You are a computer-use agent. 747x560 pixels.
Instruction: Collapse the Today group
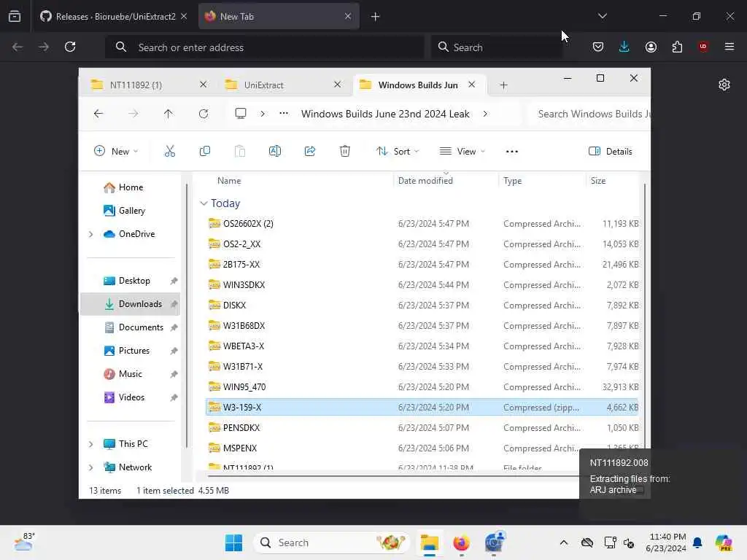tap(204, 203)
